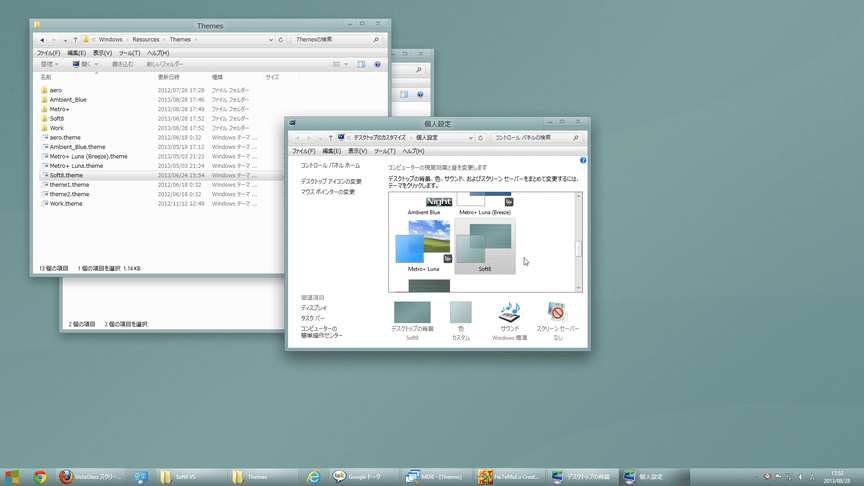Expand Resources breadcrumb chevron in Themes path
Screen dimensions: 864x486
coord(164,40)
